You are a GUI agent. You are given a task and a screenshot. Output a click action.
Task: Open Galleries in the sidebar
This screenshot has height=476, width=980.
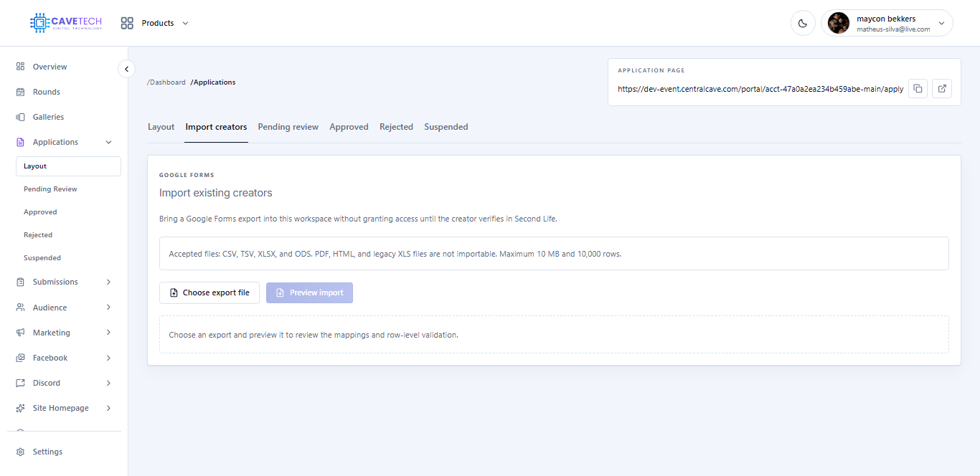point(48,117)
